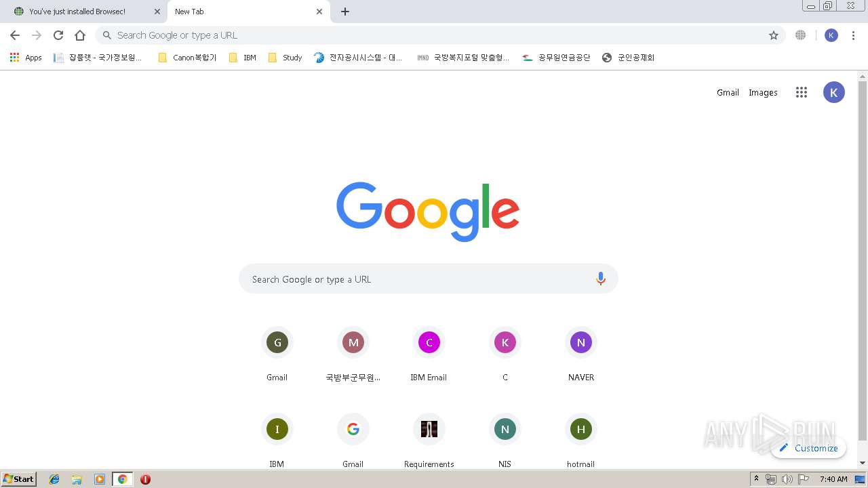868x488 pixels.
Task: Open the Gmail shortcut with G icon
Action: [277, 355]
